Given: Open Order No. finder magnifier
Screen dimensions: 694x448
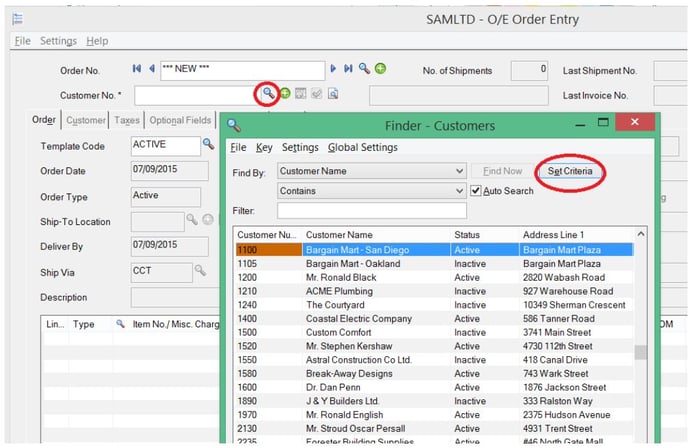Looking at the screenshot, I should (x=364, y=69).
